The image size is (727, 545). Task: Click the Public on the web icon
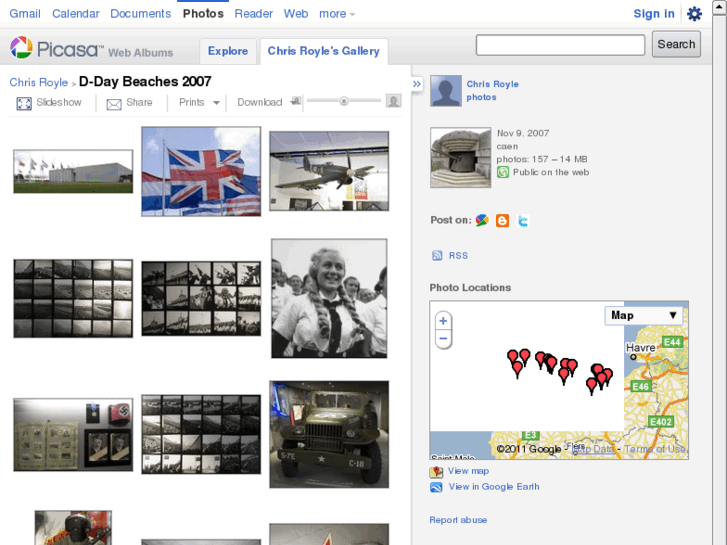503,173
